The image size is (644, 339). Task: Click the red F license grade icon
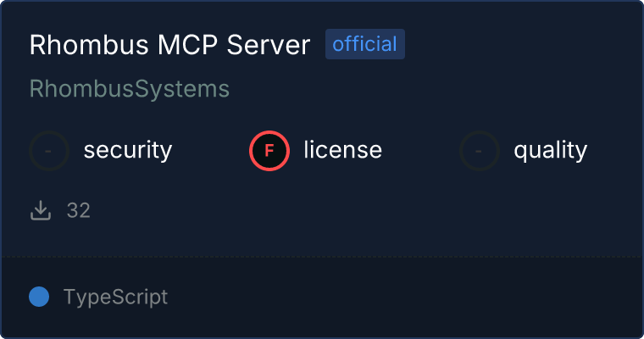click(x=269, y=151)
